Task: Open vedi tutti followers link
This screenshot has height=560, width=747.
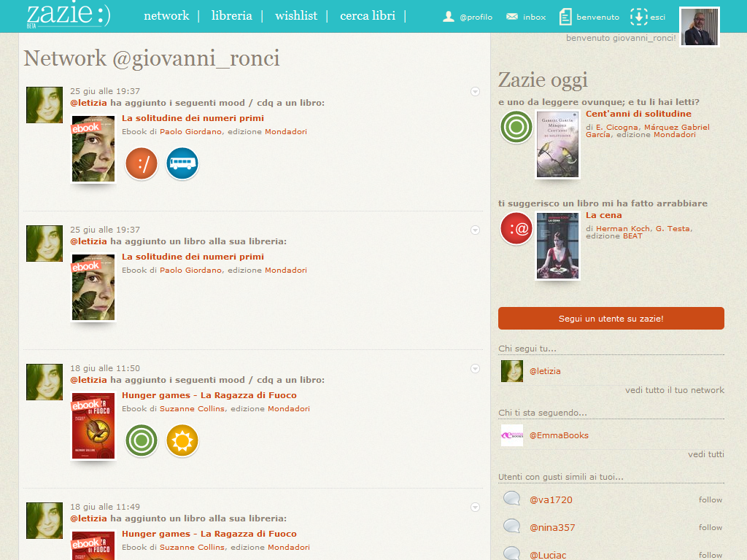Action: 706,454
